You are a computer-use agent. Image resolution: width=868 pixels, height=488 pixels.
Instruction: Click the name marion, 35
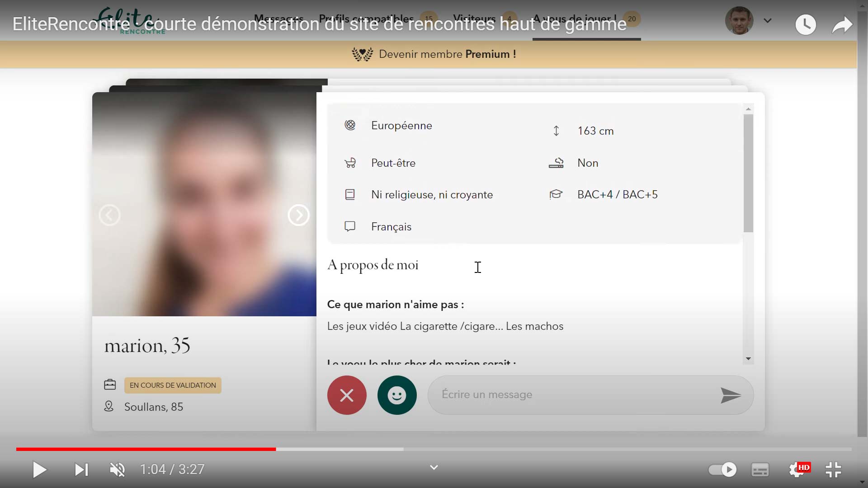coord(147,346)
